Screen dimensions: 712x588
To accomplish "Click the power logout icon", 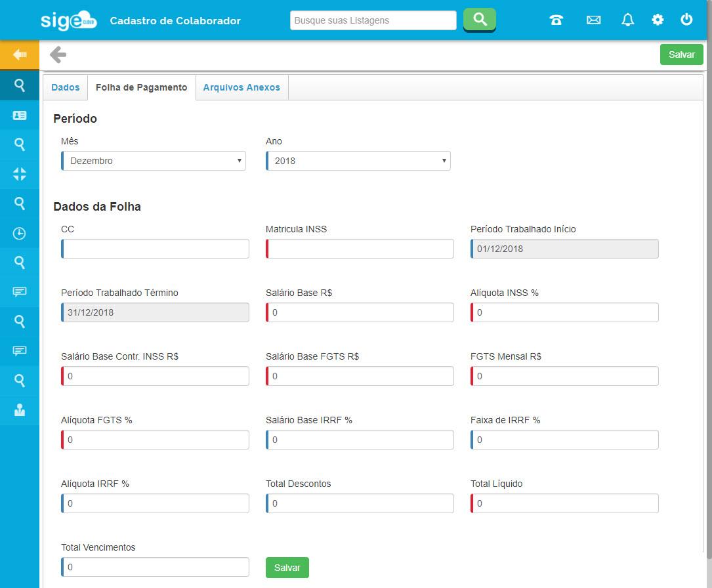I will pos(686,20).
